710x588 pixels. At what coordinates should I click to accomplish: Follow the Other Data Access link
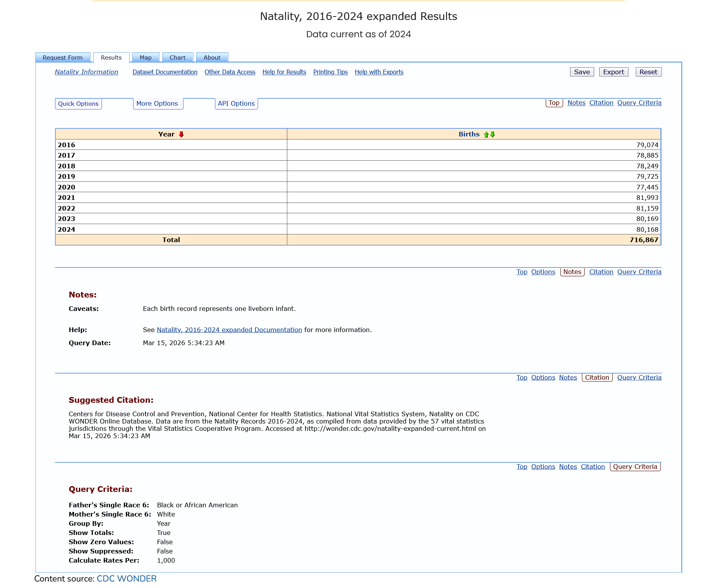pyautogui.click(x=230, y=72)
